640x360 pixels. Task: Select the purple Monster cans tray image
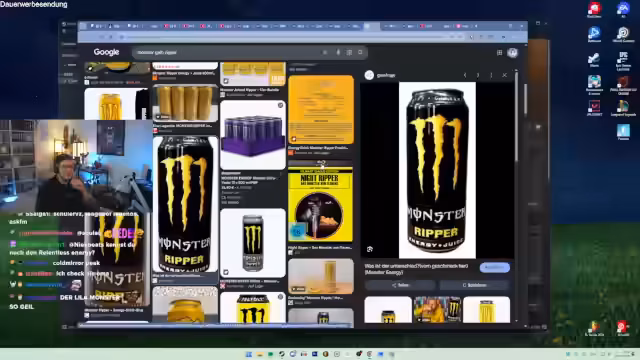(x=253, y=135)
